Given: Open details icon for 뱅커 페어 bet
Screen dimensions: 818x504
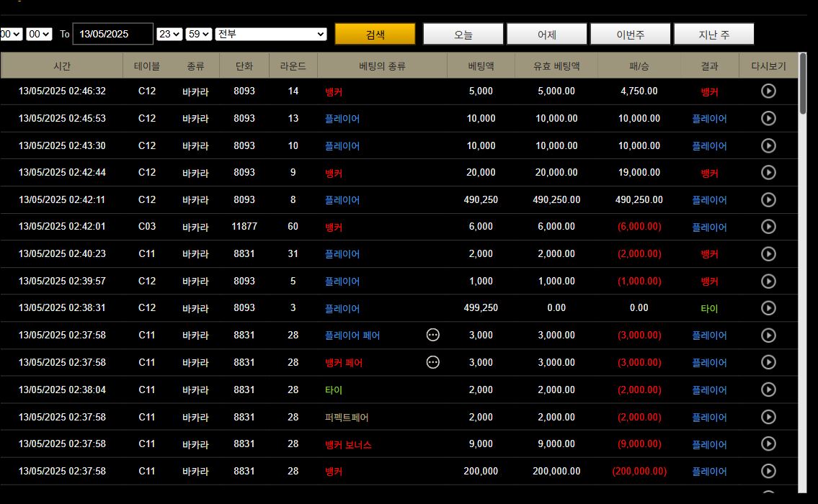Looking at the screenshot, I should pos(432,361).
